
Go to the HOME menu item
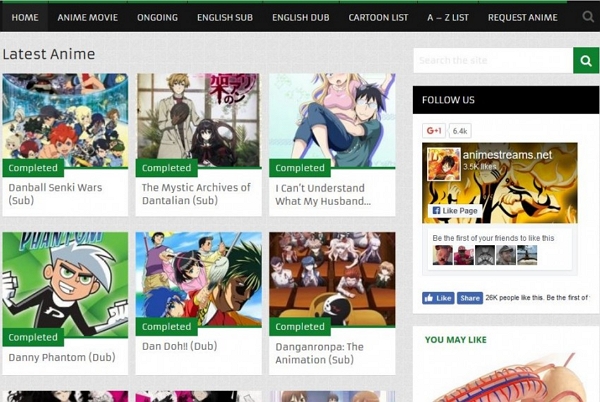point(25,18)
